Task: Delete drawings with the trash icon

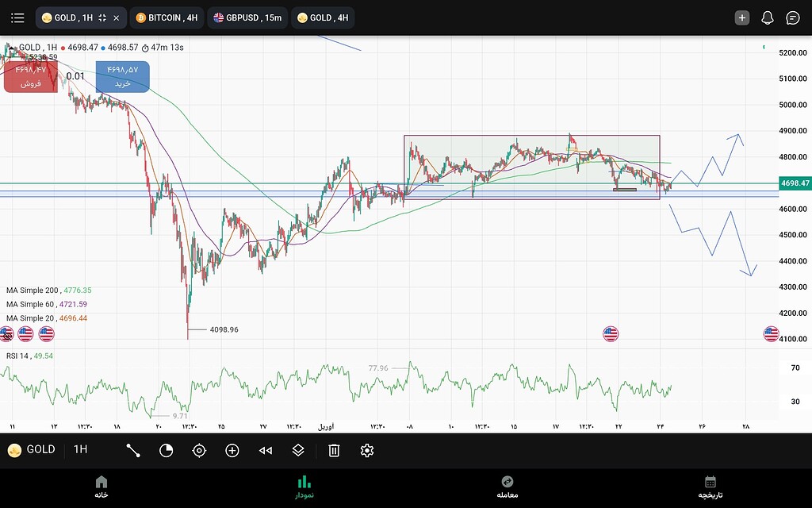Action: point(334,450)
